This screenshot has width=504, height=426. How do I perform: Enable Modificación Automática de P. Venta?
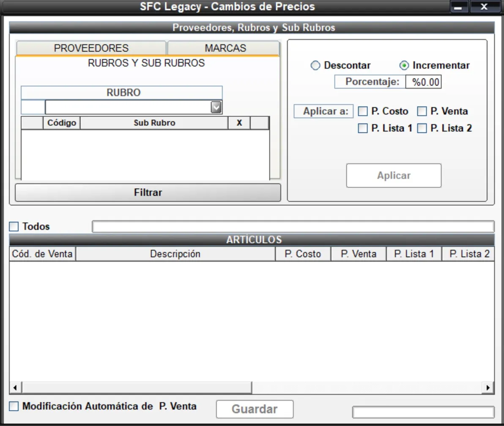pos(14,406)
